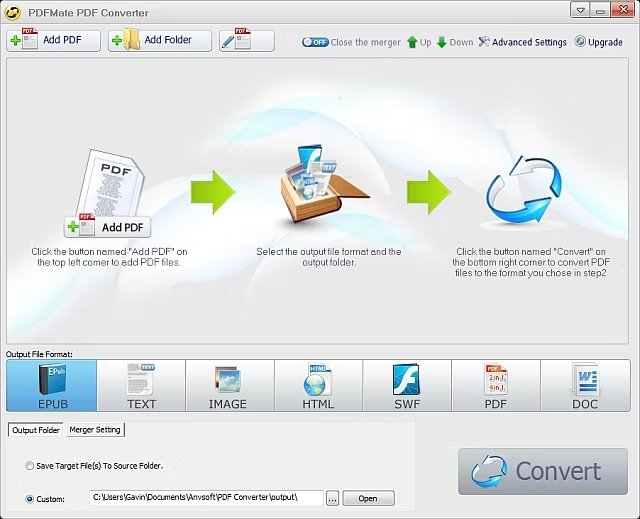Viewport: 640px width, 519px height.
Task: Choose the PDF output format
Action: pyautogui.click(x=496, y=385)
